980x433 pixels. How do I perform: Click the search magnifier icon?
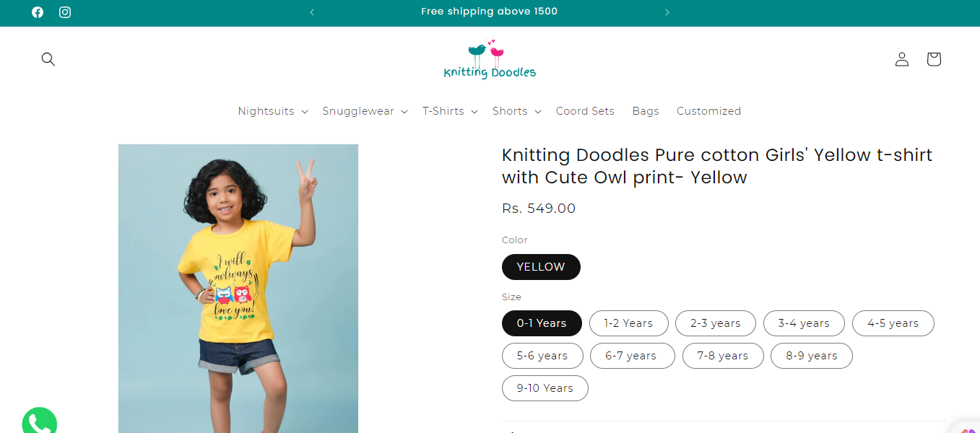click(x=48, y=59)
